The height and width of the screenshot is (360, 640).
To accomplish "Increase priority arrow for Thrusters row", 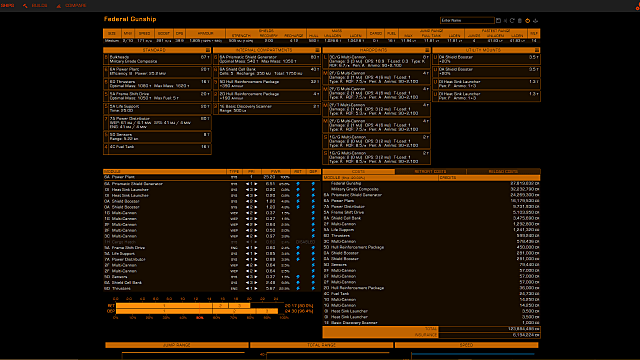I will (256, 288).
